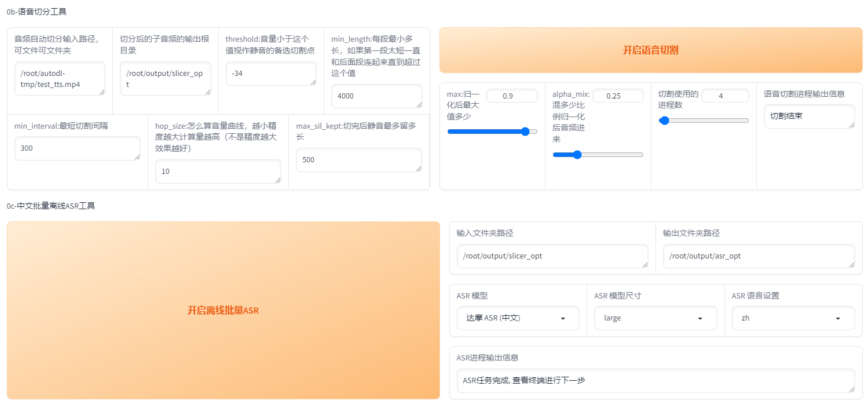Click the 开启语音切割 button
The height and width of the screenshot is (408, 868).
click(651, 50)
